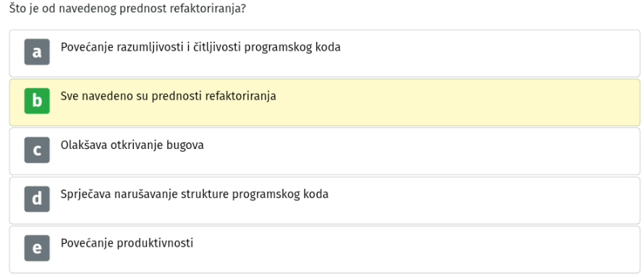The image size is (644, 277).
Task: Click the yellow highlighted answer card
Action: pyautogui.click(x=324, y=102)
